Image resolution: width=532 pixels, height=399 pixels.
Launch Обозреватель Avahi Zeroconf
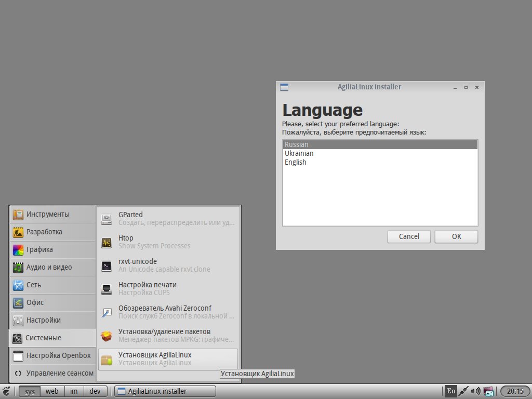[x=168, y=312]
